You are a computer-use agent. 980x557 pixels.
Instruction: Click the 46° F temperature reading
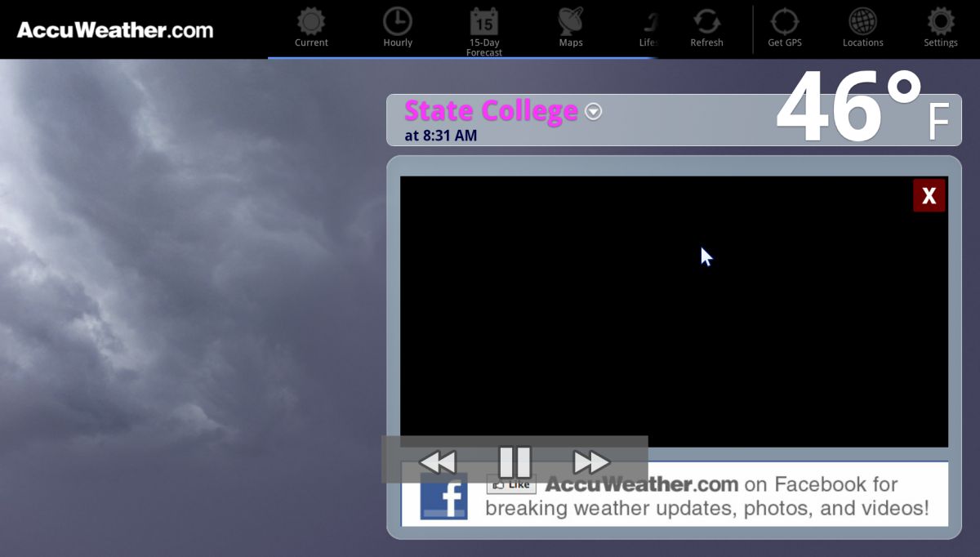pos(862,106)
